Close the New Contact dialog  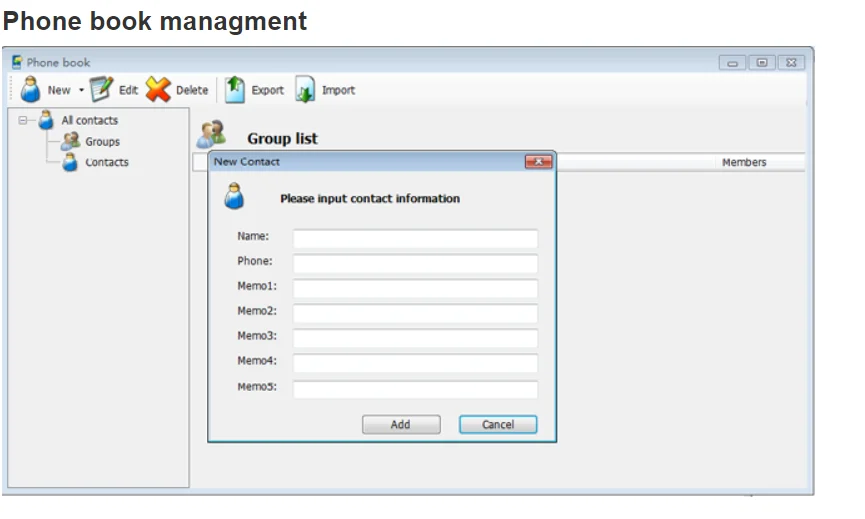click(538, 162)
